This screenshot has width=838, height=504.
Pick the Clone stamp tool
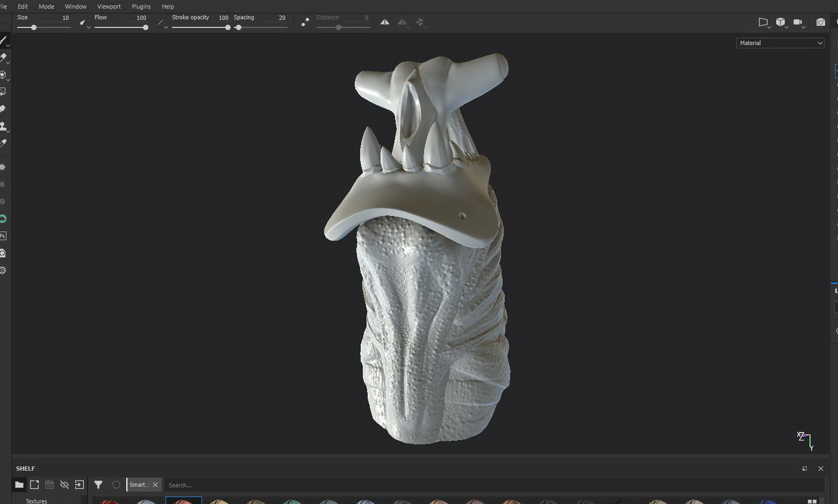[3, 126]
